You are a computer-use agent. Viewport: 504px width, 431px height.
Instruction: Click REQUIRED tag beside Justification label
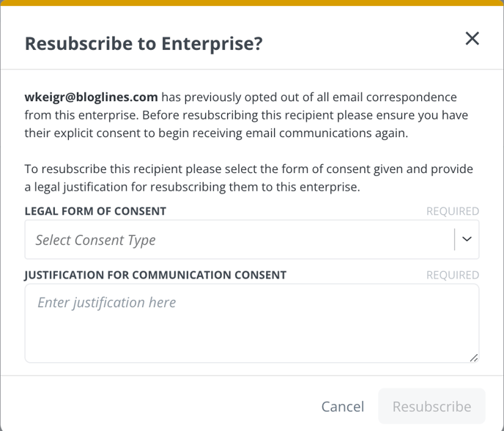pyautogui.click(x=453, y=276)
